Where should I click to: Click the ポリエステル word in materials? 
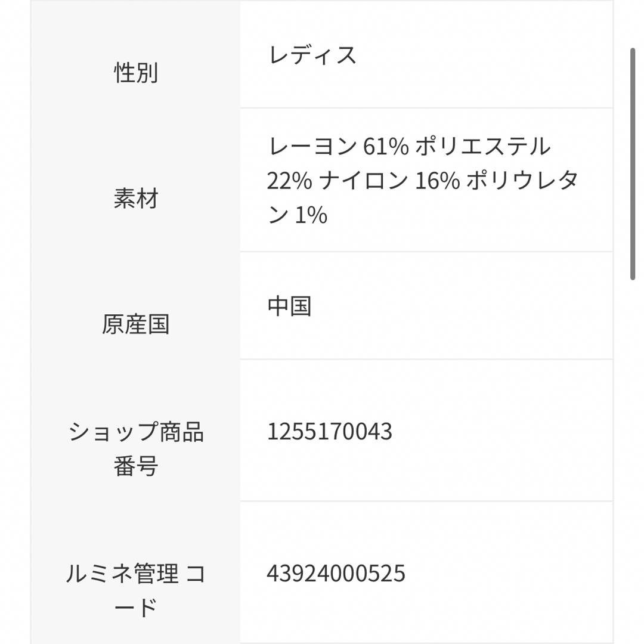click(482, 146)
